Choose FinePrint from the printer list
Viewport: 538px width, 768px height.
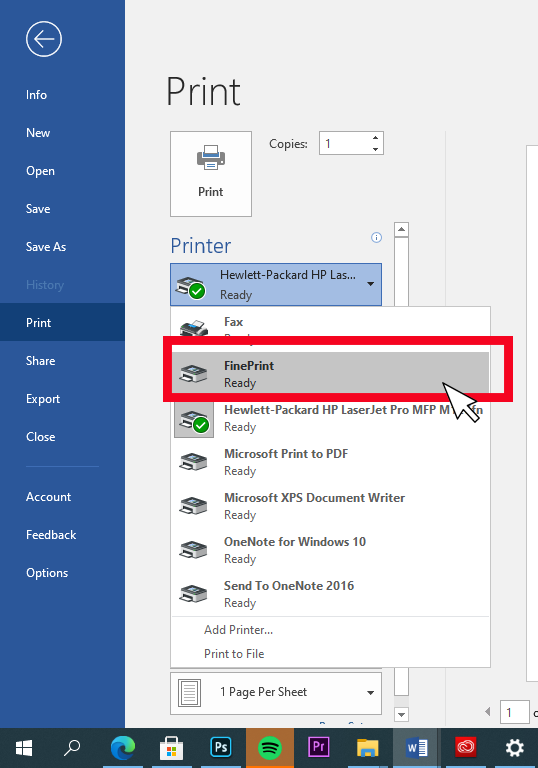(330, 373)
